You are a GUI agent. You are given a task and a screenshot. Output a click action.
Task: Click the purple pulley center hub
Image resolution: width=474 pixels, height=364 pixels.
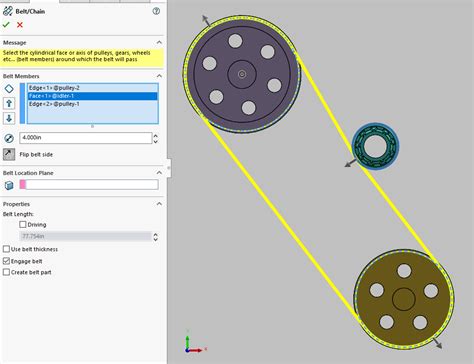coord(242,74)
